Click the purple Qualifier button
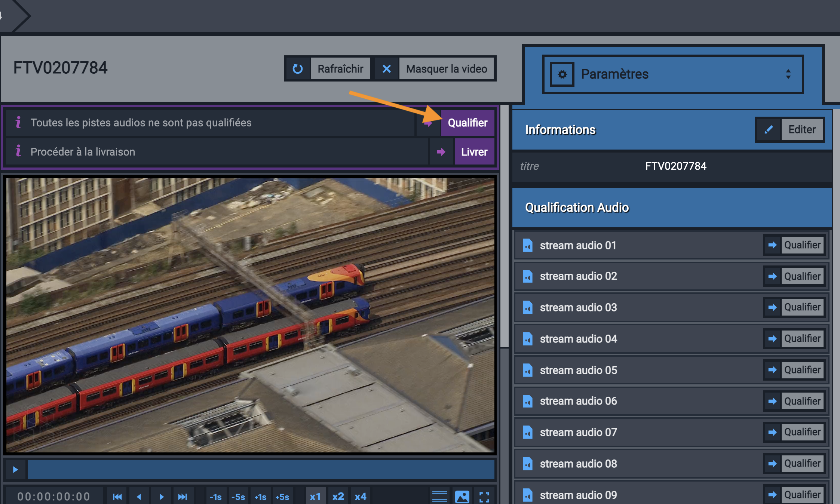 click(467, 123)
